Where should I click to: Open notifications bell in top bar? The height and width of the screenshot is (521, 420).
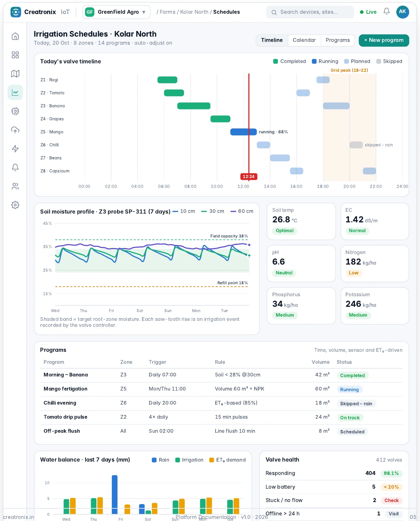pos(387,12)
